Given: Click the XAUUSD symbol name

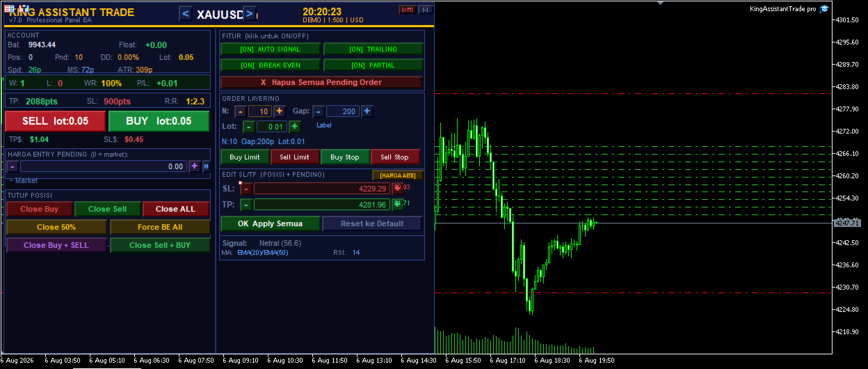Looking at the screenshot, I should 218,15.
